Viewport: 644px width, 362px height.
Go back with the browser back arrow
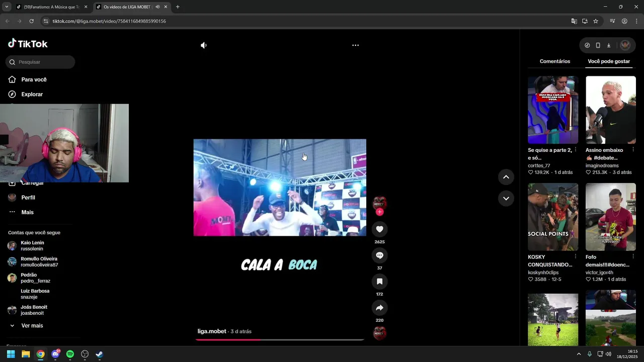7,21
